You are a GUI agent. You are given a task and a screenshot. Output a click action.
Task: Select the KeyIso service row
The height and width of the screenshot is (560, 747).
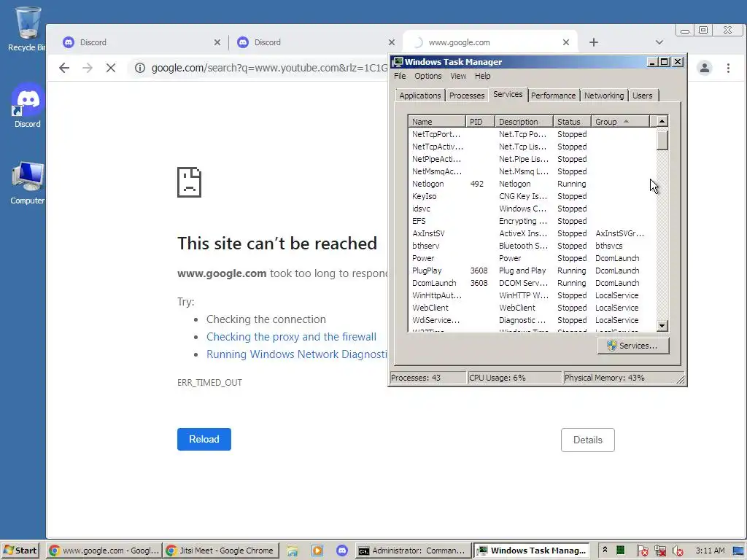coord(532,196)
